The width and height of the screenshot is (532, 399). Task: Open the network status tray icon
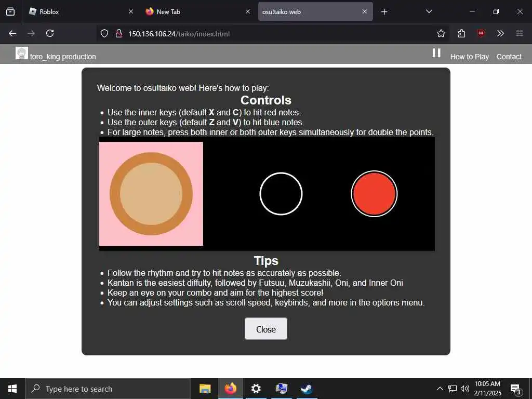point(453,389)
